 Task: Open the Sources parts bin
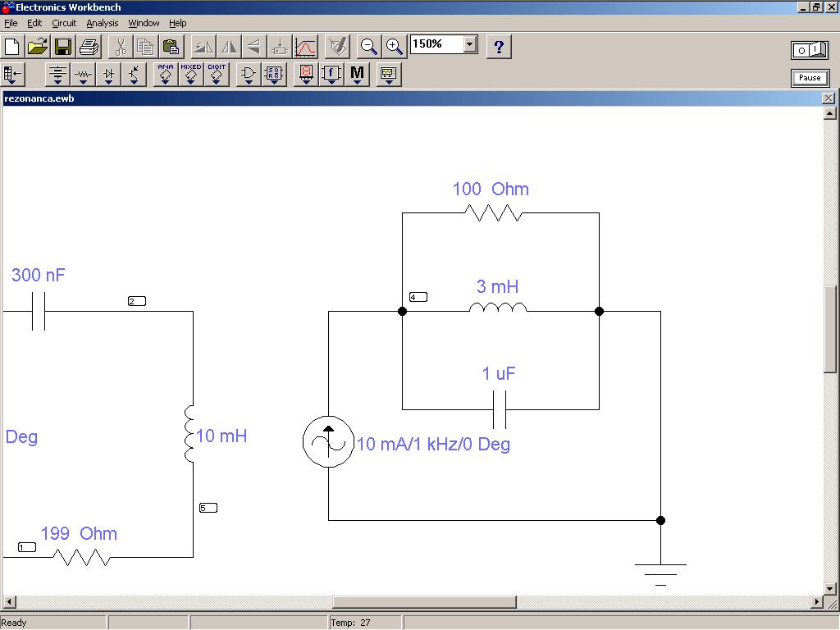[x=57, y=75]
